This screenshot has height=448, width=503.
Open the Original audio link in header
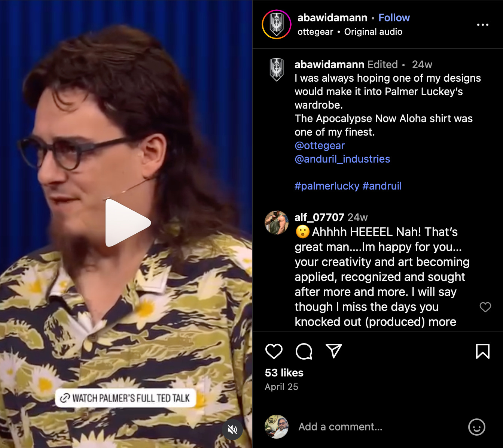pyautogui.click(x=373, y=32)
